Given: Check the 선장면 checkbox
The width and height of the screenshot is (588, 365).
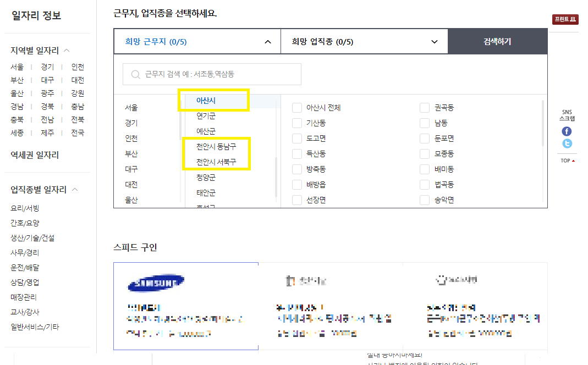Looking at the screenshot, I should pos(297,200).
